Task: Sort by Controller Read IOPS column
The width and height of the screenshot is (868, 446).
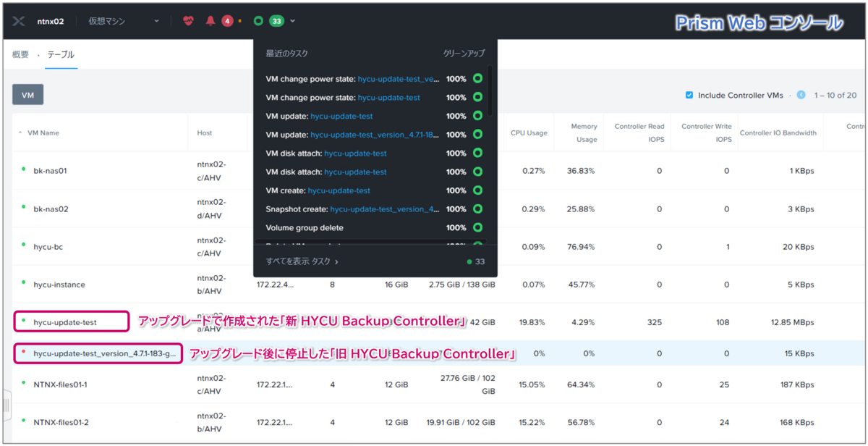Action: [x=639, y=132]
